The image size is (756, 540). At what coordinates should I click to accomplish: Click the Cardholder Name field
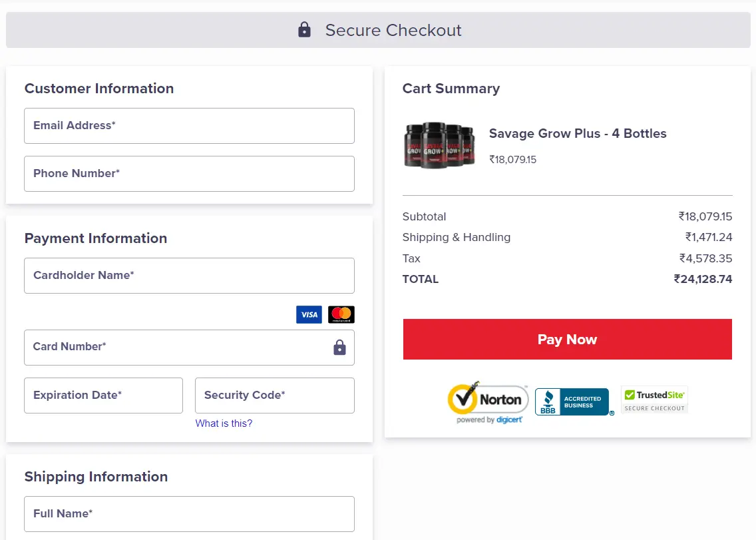189,275
